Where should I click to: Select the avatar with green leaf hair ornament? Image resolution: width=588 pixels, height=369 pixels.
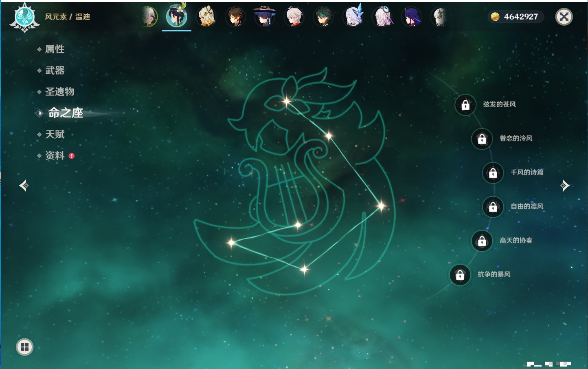pos(440,17)
